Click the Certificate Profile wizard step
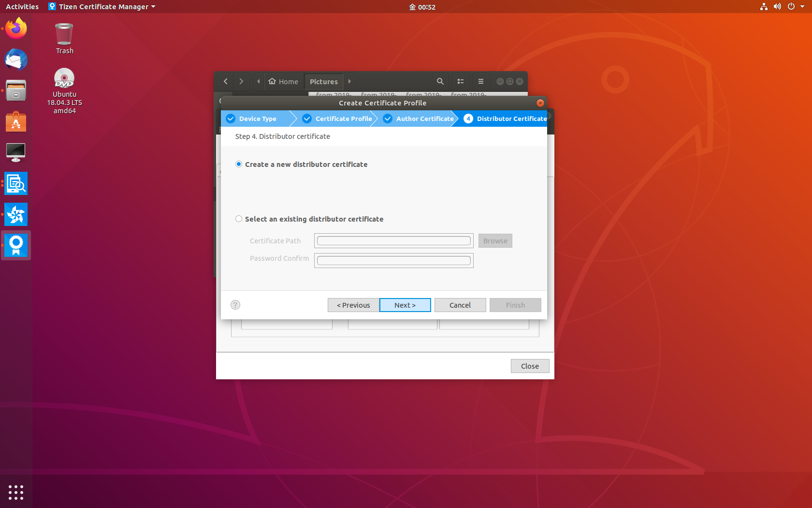This screenshot has width=812, height=508. [337, 119]
